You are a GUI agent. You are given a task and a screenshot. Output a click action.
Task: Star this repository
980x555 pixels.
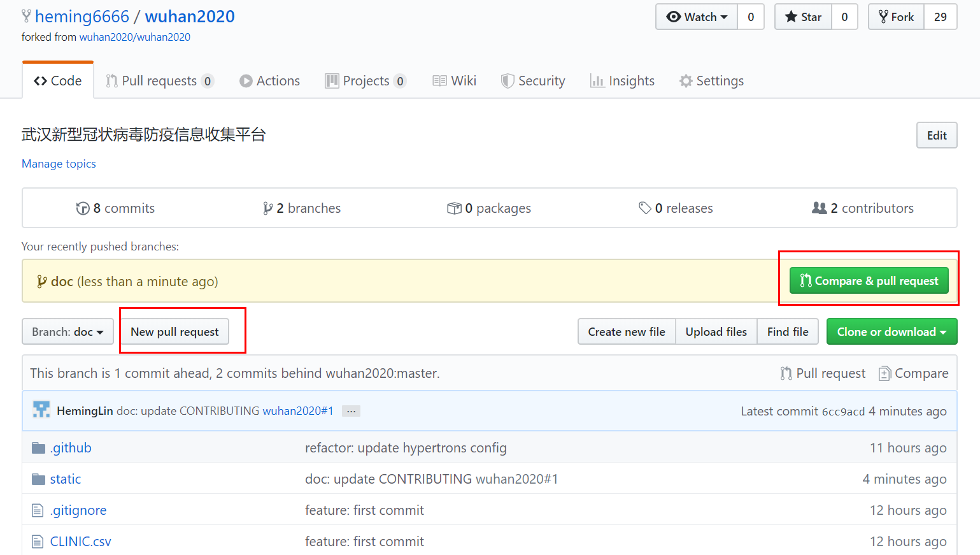[x=803, y=17]
